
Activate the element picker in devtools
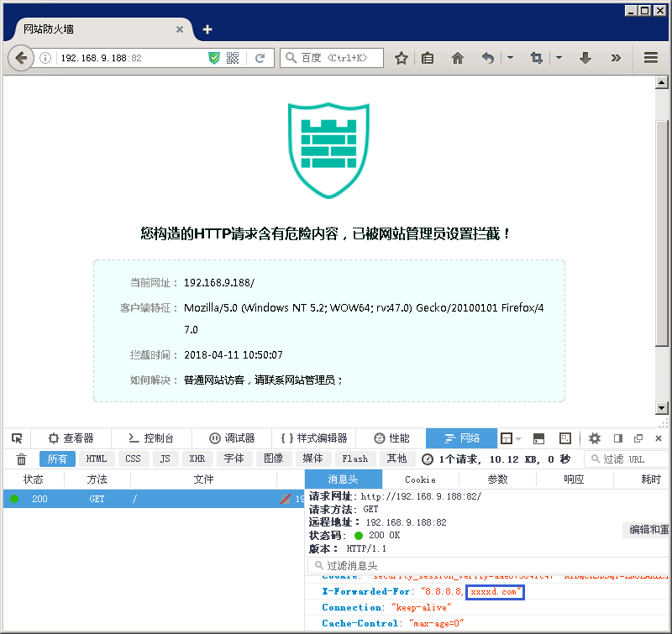pyautogui.click(x=17, y=438)
